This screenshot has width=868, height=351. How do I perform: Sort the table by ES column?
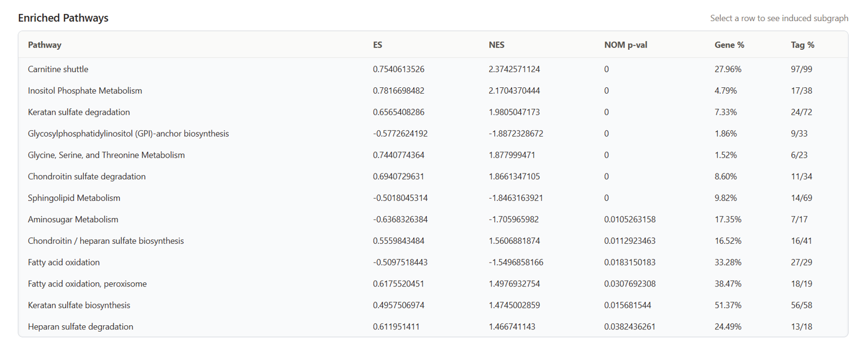[377, 45]
